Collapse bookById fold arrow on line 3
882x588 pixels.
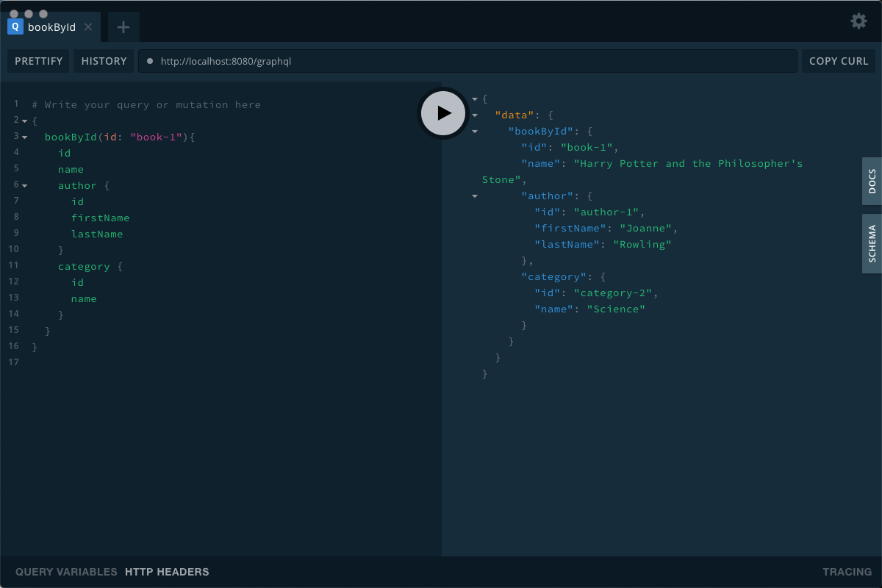coord(24,137)
